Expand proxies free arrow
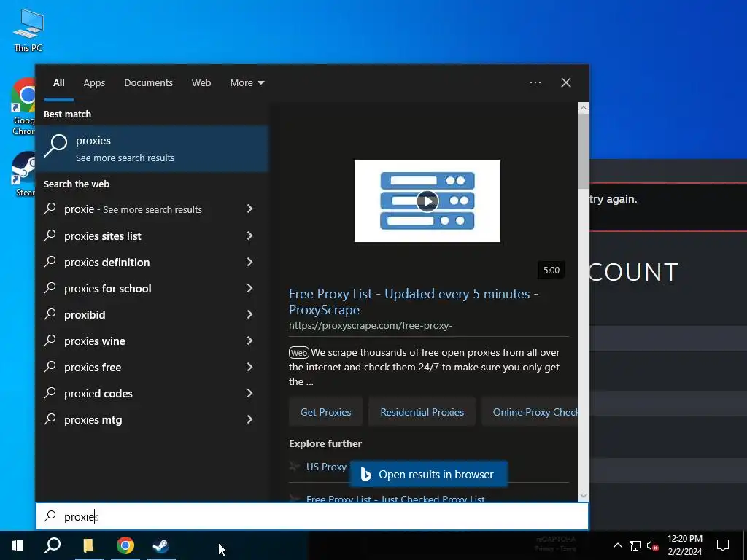Viewport: 747px width, 560px height. 249,367
